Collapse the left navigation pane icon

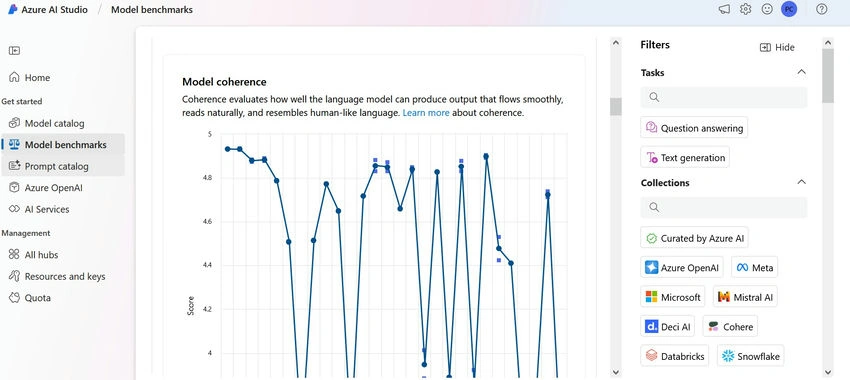tap(14, 50)
